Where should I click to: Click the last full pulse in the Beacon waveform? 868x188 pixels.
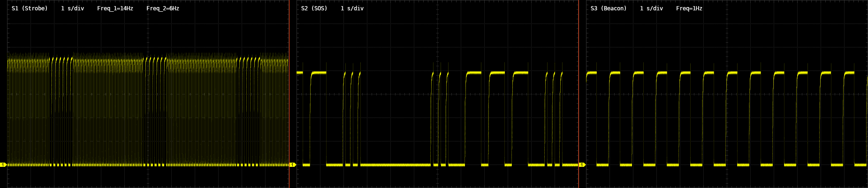click(850, 73)
